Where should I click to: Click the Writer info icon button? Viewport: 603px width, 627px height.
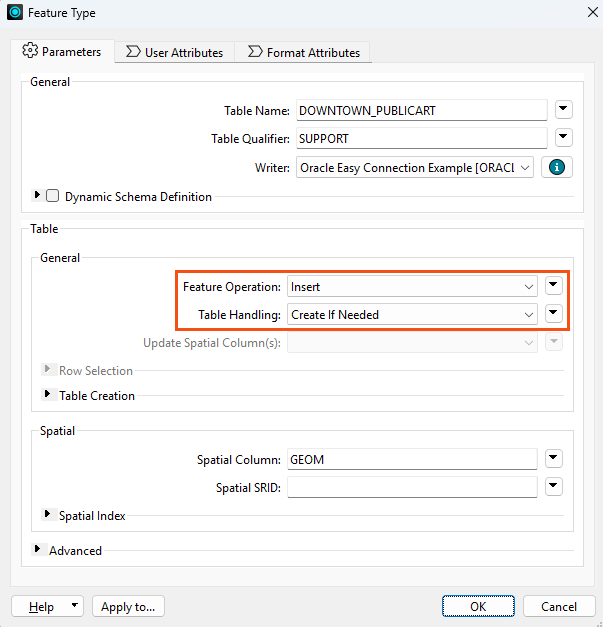point(557,167)
